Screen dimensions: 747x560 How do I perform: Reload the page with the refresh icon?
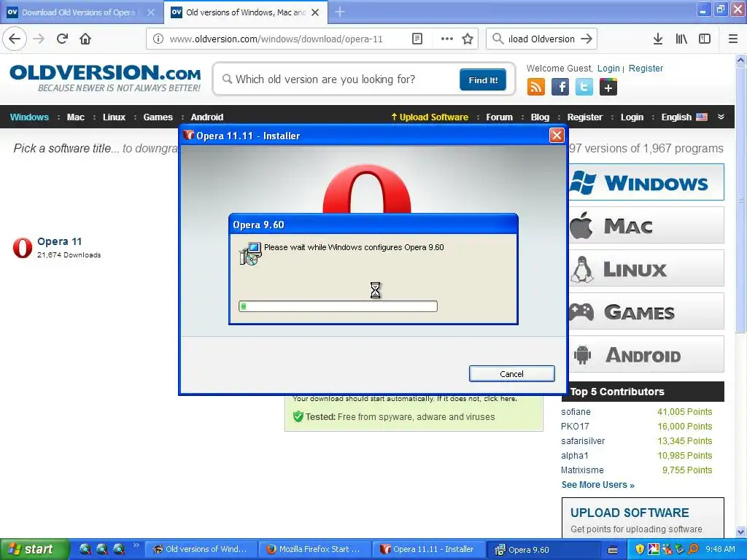click(x=62, y=39)
